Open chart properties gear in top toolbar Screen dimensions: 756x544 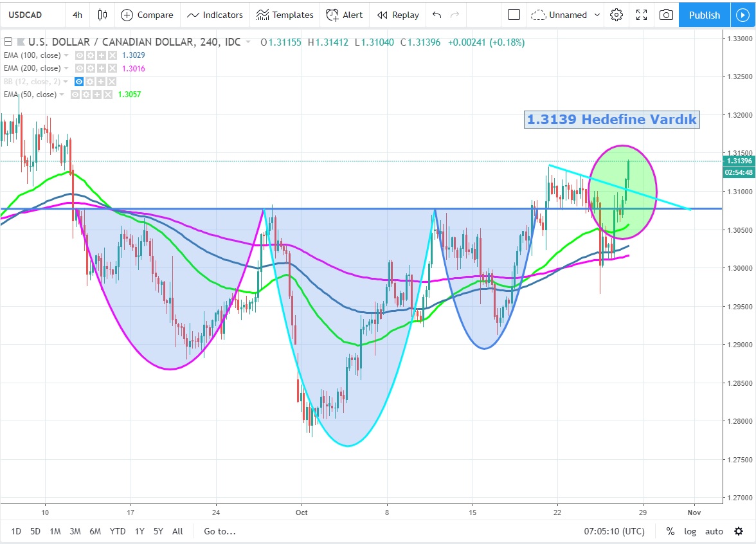coord(616,15)
